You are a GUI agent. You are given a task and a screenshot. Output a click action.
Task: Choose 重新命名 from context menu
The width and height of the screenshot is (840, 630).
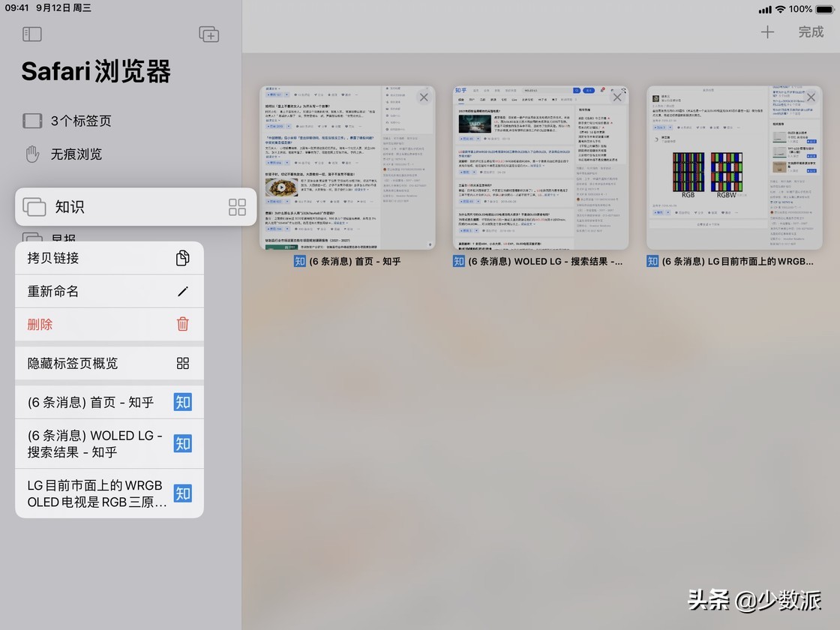point(109,292)
